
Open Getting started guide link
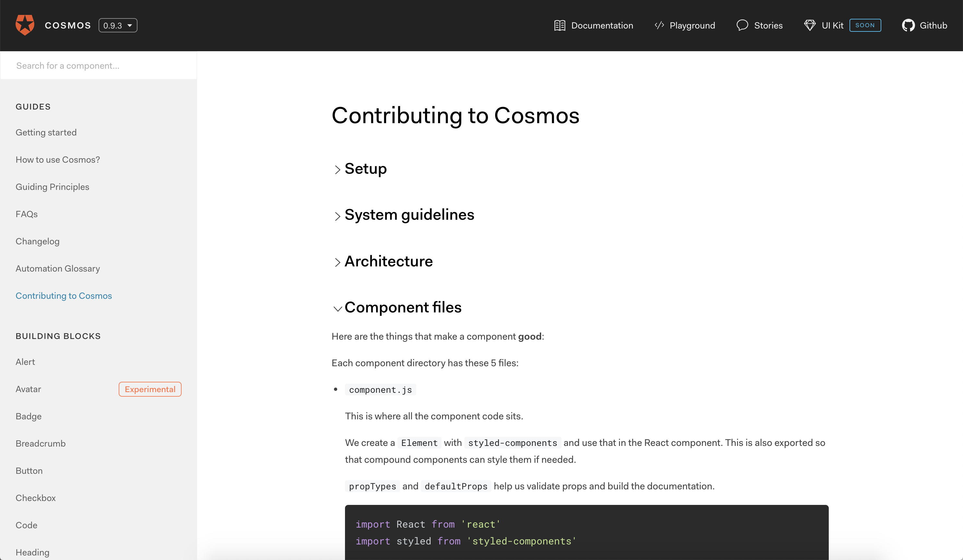pos(46,133)
